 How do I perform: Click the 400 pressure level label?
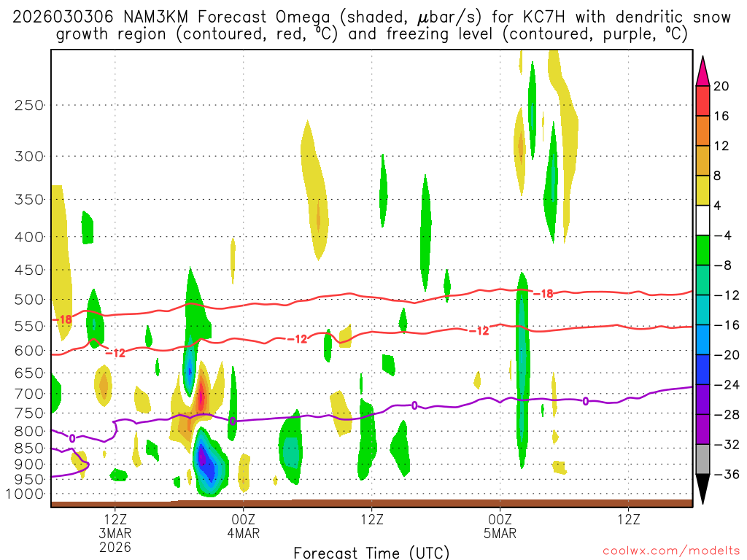(29, 237)
